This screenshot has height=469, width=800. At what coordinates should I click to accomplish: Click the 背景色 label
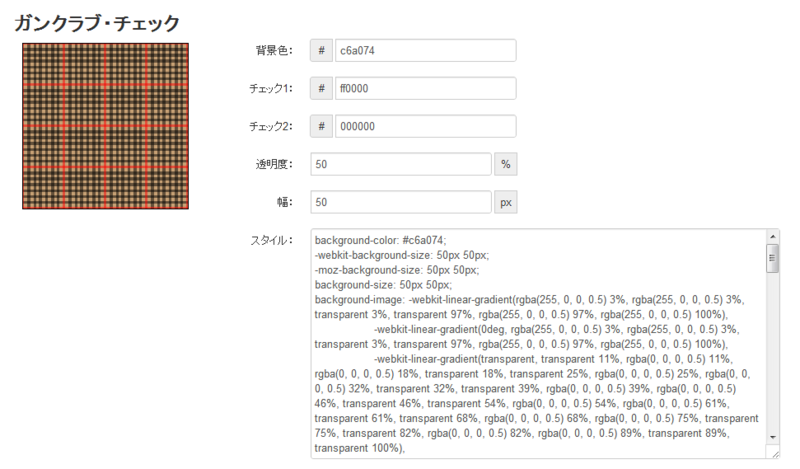coord(274,51)
